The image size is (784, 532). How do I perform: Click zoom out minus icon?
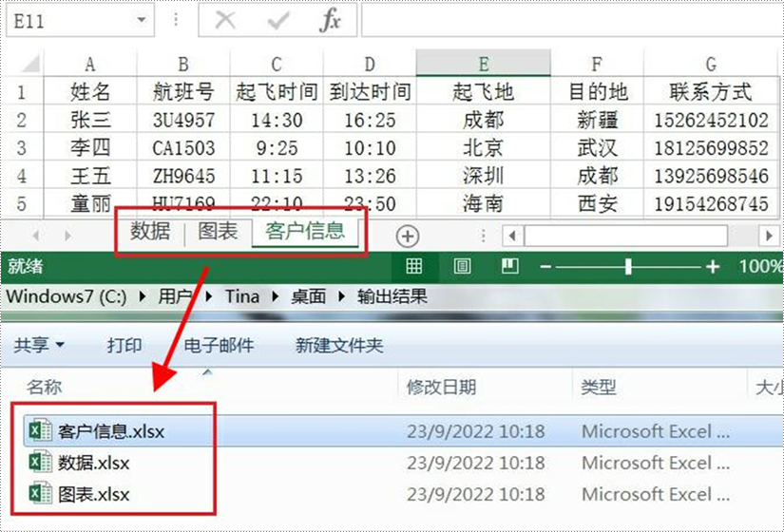[545, 267]
